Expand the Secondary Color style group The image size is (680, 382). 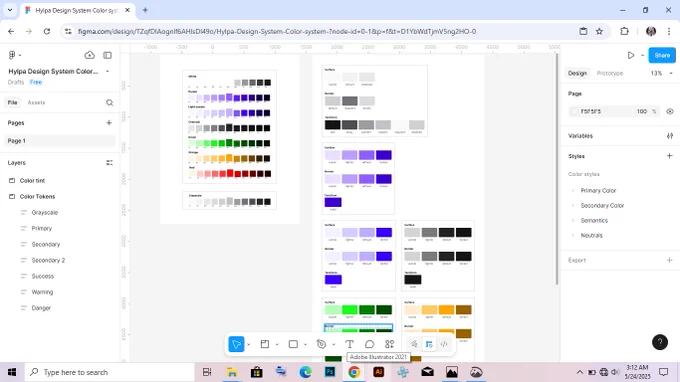click(573, 206)
